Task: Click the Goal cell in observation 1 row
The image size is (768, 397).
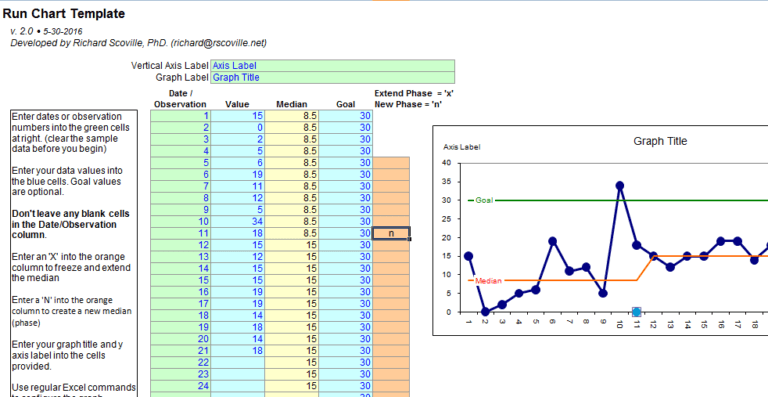Action: [345, 116]
